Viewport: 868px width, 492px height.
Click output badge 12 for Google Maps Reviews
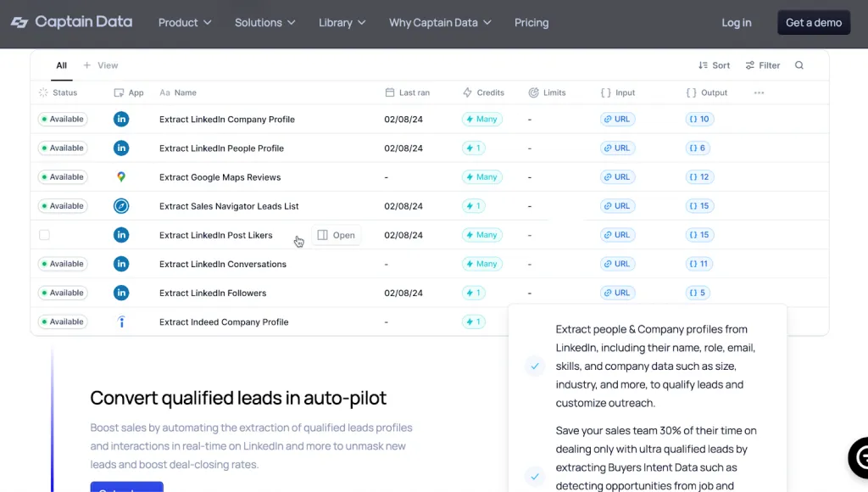point(699,176)
